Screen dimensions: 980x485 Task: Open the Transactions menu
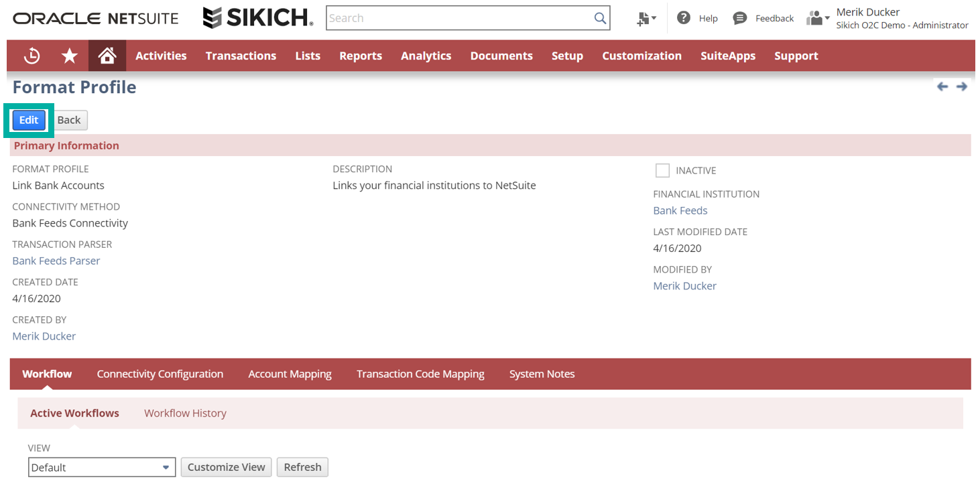241,56
